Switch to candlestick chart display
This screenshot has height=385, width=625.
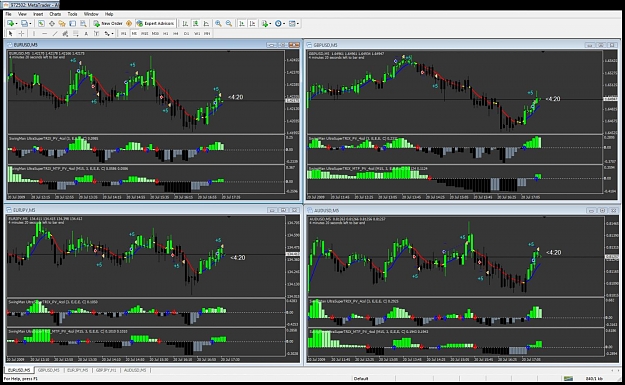(x=196, y=24)
